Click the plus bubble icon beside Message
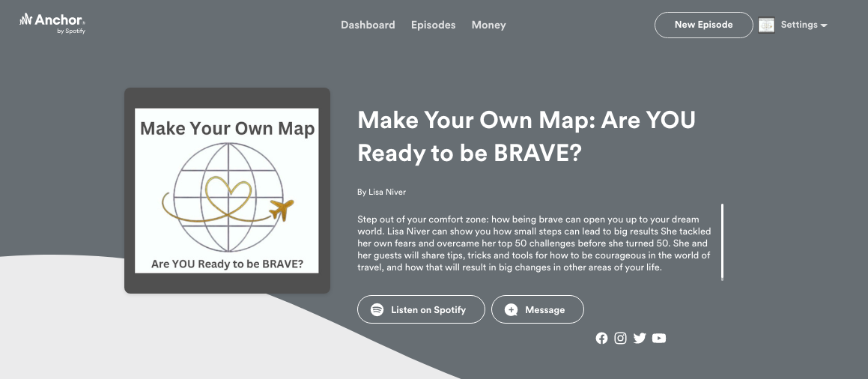The width and height of the screenshot is (868, 379). click(x=512, y=310)
